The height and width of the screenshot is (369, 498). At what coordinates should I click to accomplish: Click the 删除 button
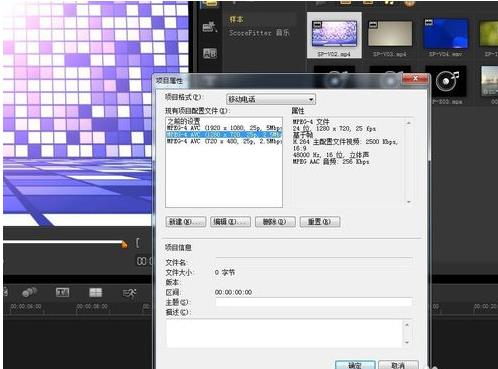pos(275,222)
